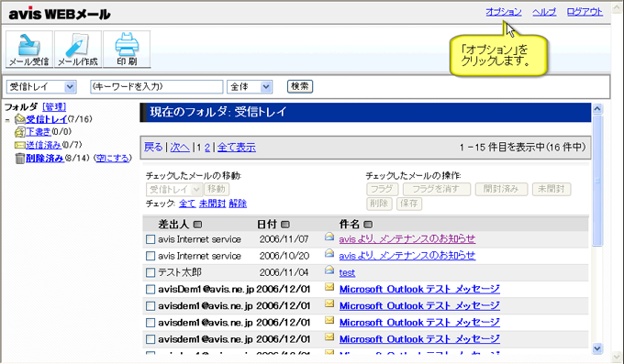Click the 次へ pagination link
This screenshot has height=364, width=624.
tap(180, 148)
